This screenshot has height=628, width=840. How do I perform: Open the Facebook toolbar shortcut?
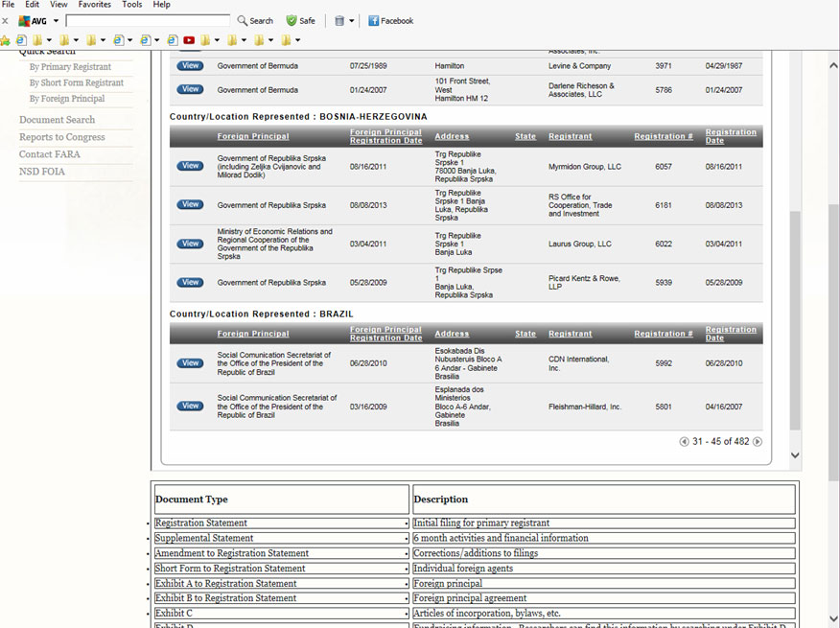coord(390,20)
